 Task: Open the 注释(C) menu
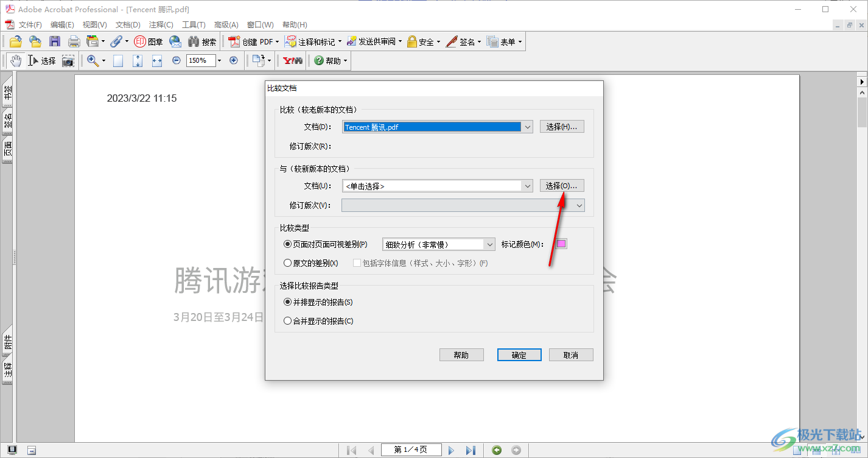[x=161, y=25]
